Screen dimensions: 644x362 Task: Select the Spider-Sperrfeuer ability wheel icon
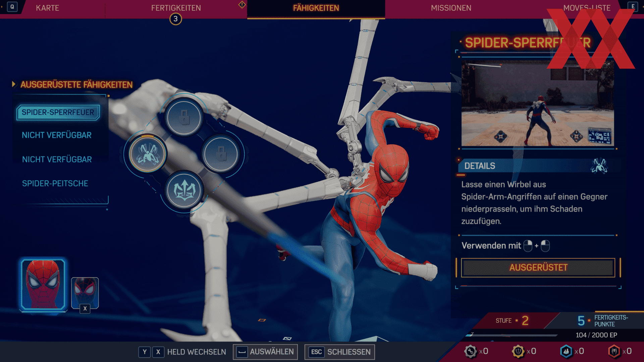point(147,154)
